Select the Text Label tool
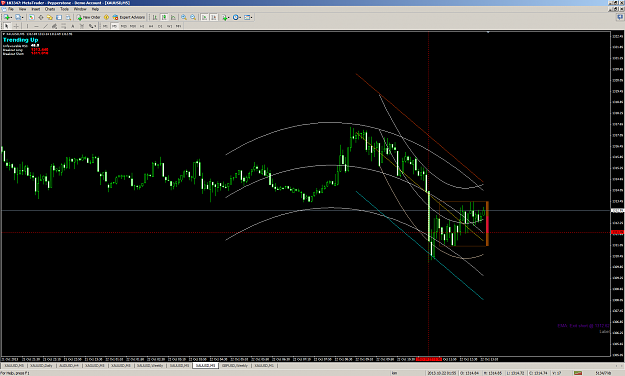This screenshot has width=625, height=376. (x=82, y=26)
